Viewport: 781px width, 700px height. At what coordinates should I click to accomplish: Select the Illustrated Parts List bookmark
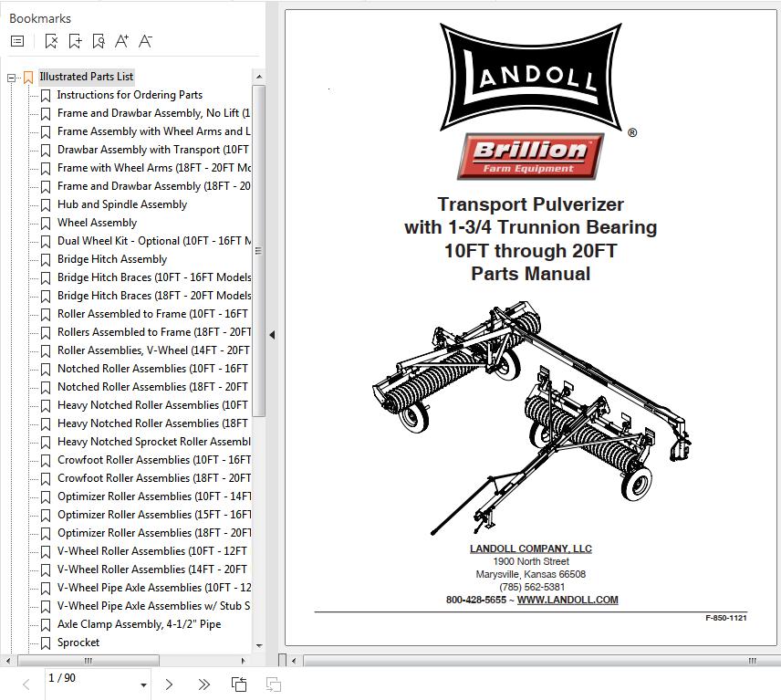(86, 77)
